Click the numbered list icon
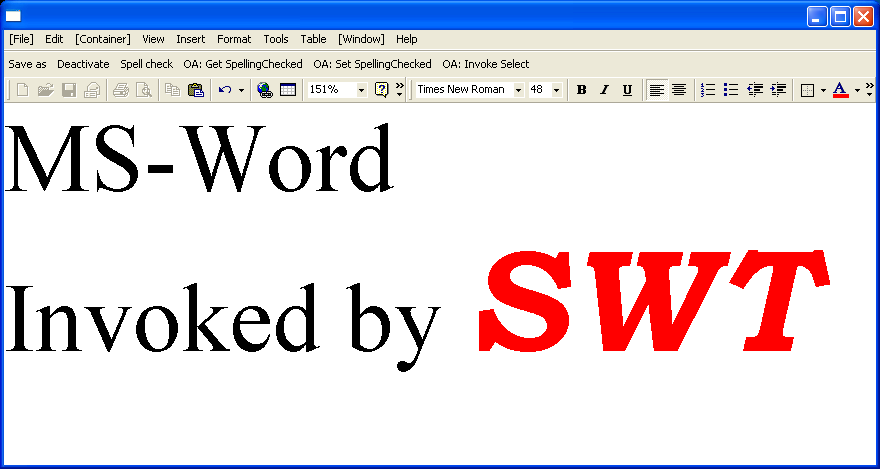 coord(708,90)
